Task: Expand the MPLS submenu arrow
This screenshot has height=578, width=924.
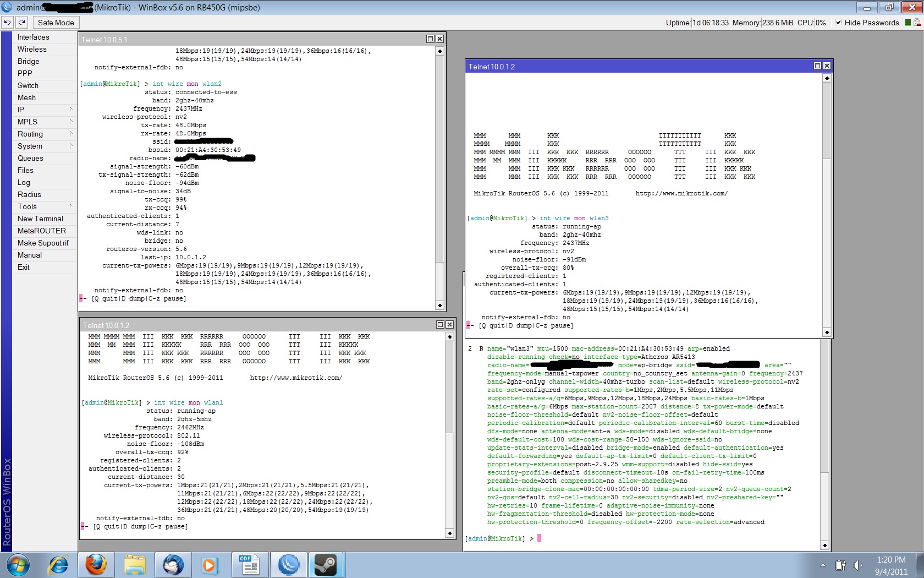Action: tap(71, 122)
